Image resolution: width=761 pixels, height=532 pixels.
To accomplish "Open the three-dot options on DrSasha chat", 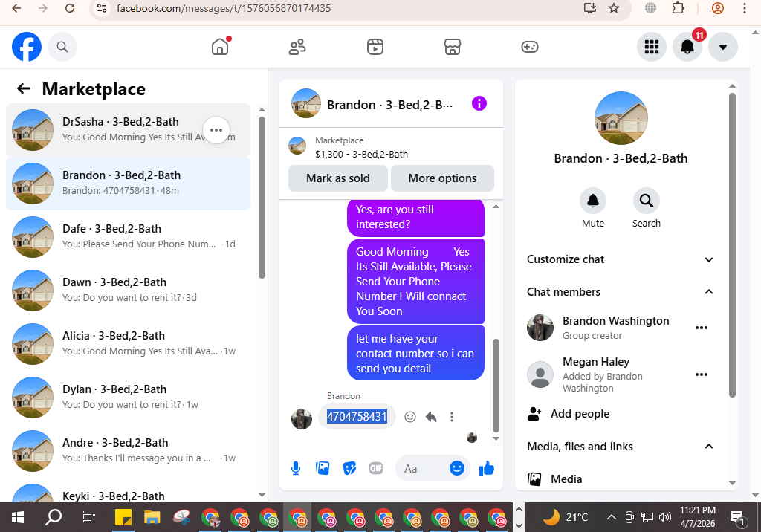I will coord(216,130).
